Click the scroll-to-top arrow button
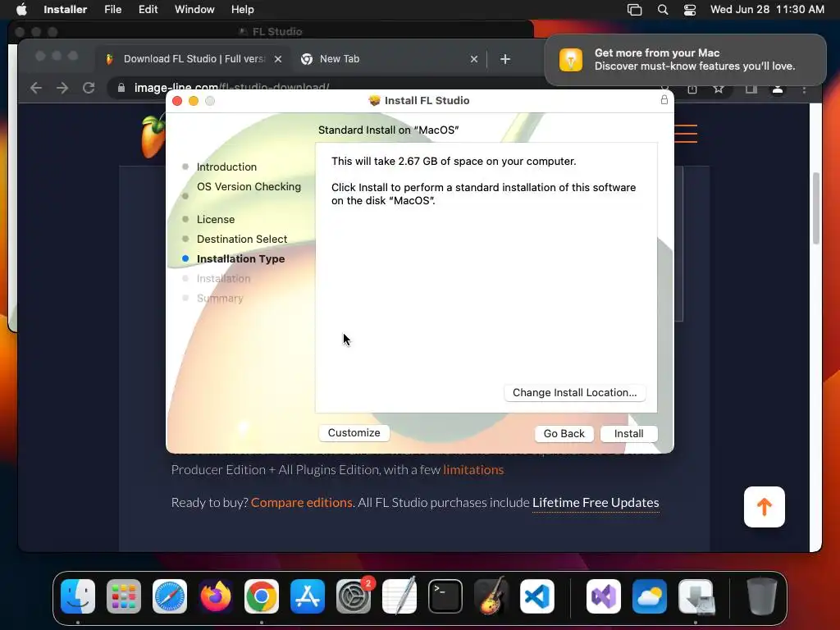The image size is (840, 630). [x=764, y=507]
